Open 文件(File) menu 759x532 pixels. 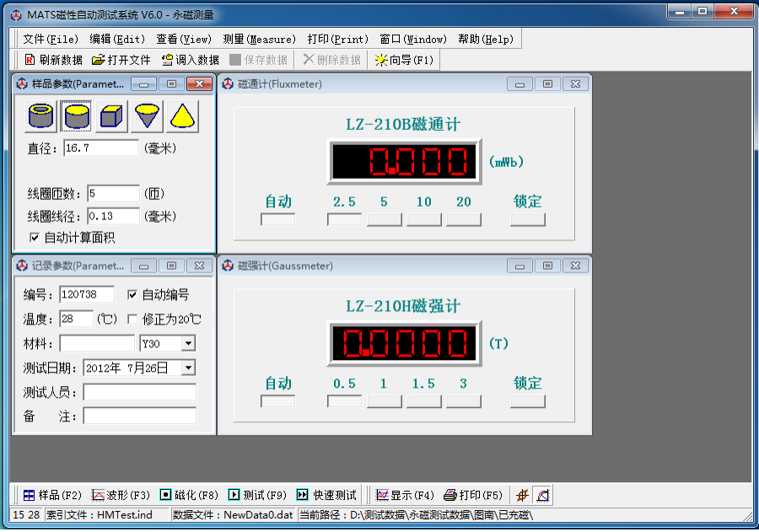point(51,40)
